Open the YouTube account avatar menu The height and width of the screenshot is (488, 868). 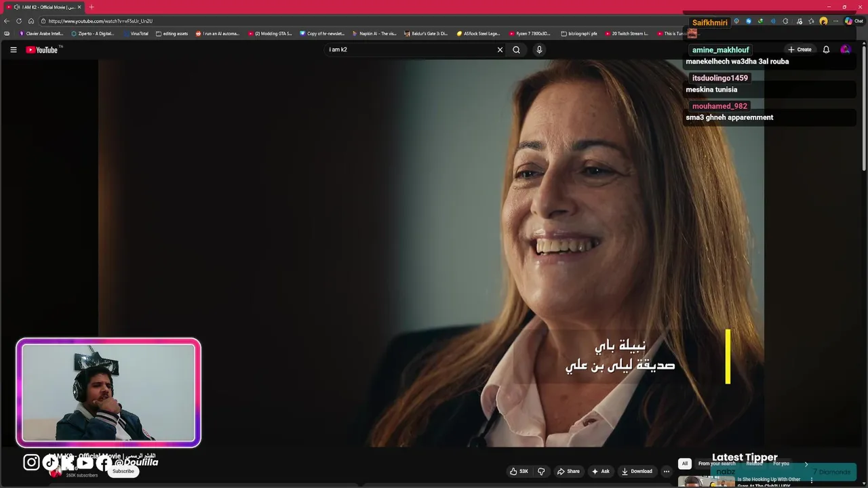[x=845, y=49]
